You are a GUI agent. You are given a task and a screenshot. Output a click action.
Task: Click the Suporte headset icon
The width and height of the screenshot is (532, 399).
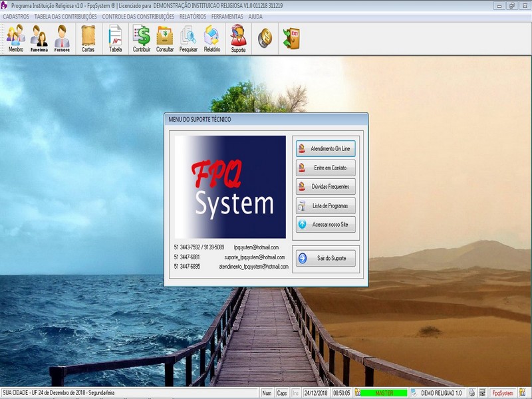238,39
